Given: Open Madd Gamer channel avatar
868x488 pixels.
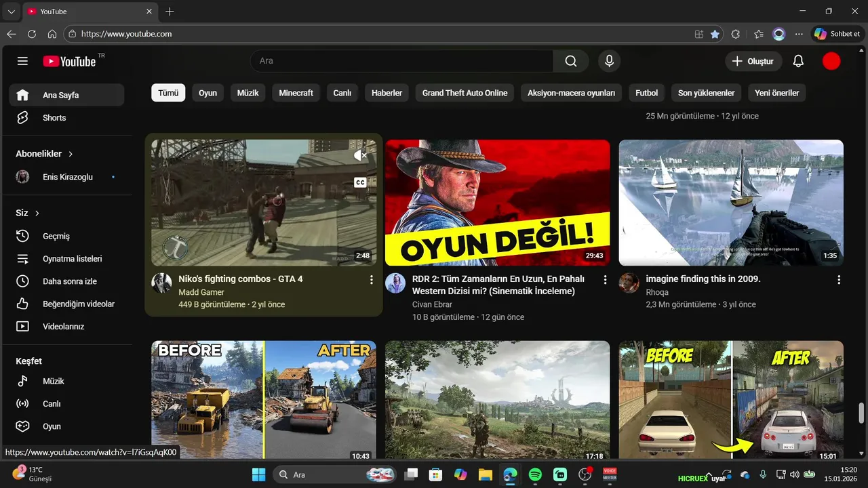Looking at the screenshot, I should pos(161,283).
